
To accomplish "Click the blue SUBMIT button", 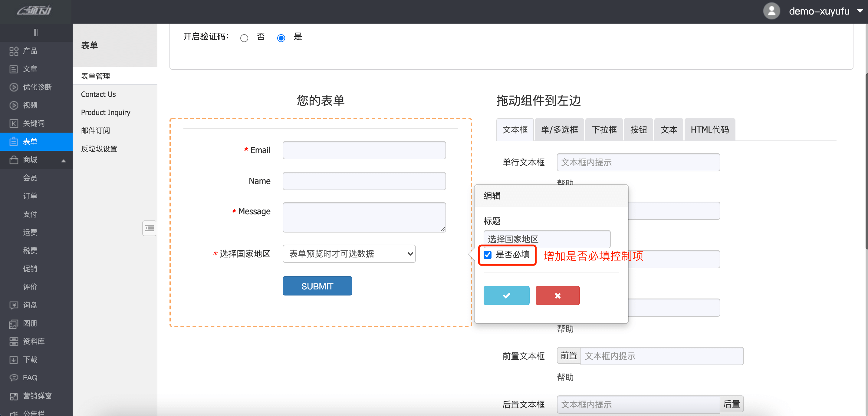I will point(317,286).
